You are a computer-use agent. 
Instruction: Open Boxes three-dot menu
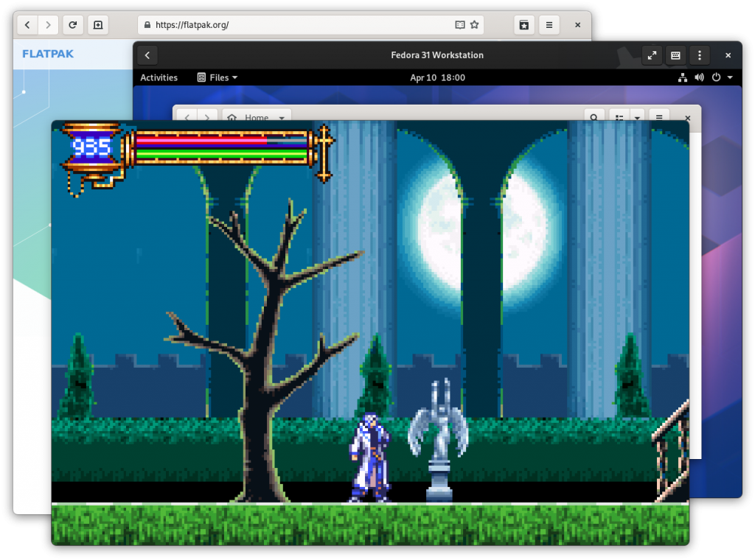pos(700,55)
